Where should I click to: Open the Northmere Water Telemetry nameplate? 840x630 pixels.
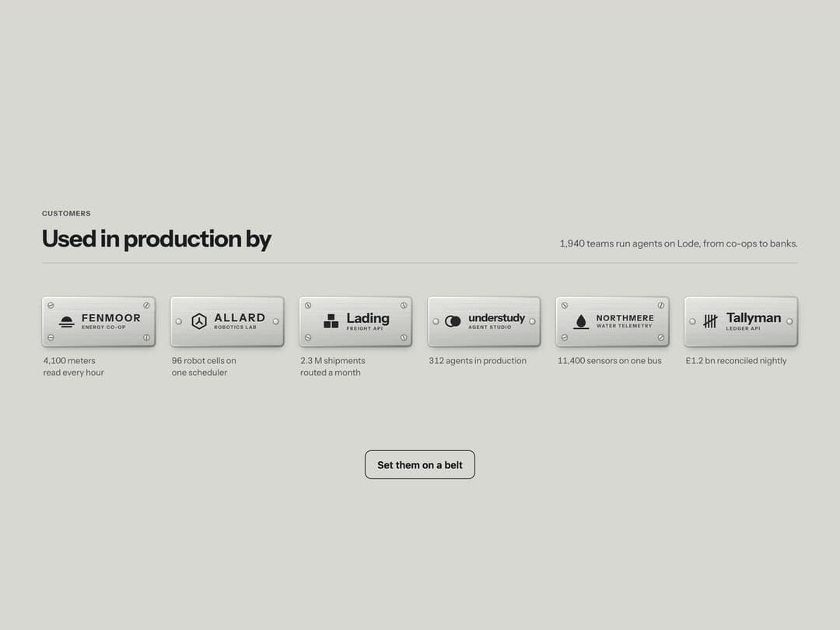point(612,321)
